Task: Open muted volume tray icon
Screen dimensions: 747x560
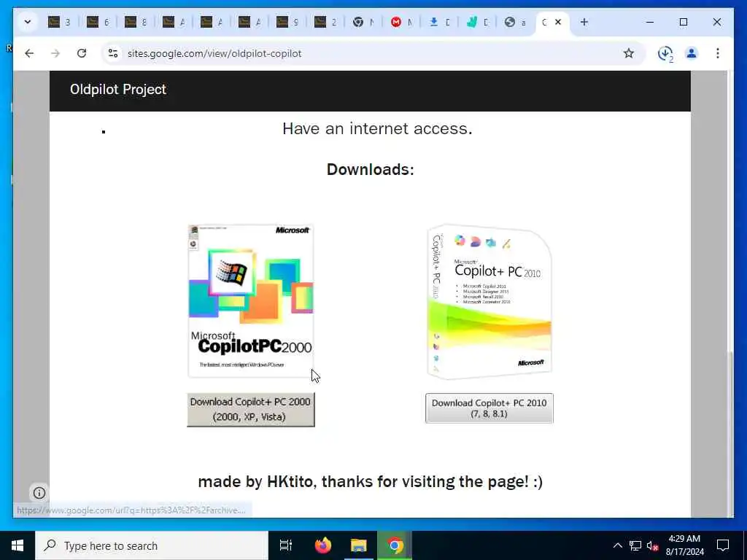Action: tap(653, 545)
